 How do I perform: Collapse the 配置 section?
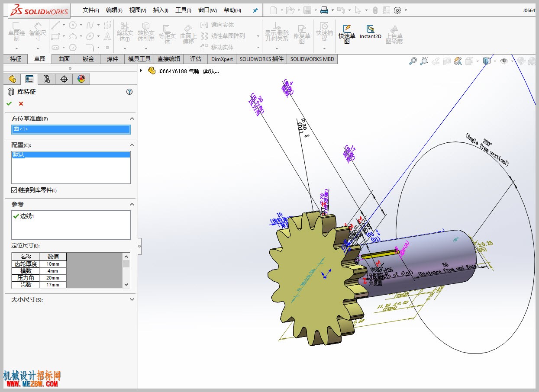tap(132, 145)
